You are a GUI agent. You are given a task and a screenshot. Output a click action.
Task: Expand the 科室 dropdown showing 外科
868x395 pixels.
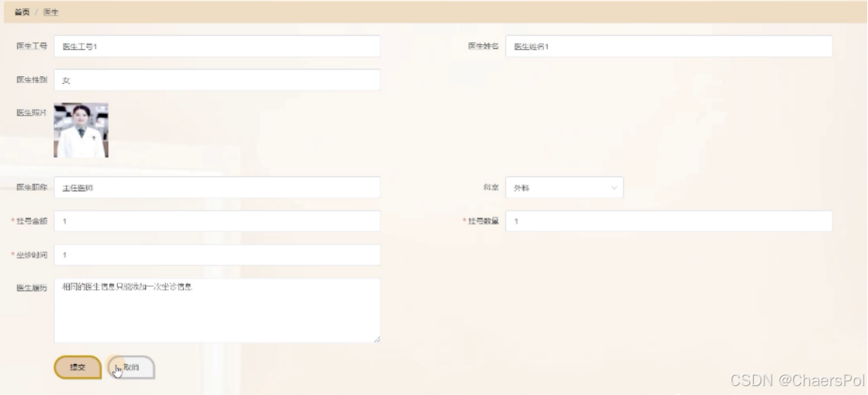point(565,187)
